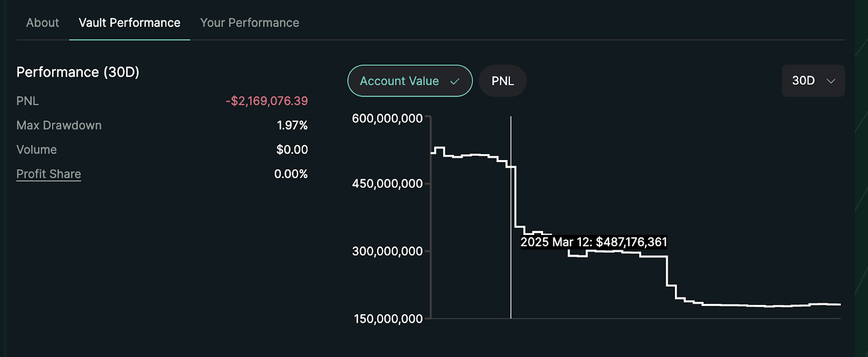The width and height of the screenshot is (868, 357).
Task: Select the Max Drawdown 1.97% value
Action: click(x=292, y=125)
